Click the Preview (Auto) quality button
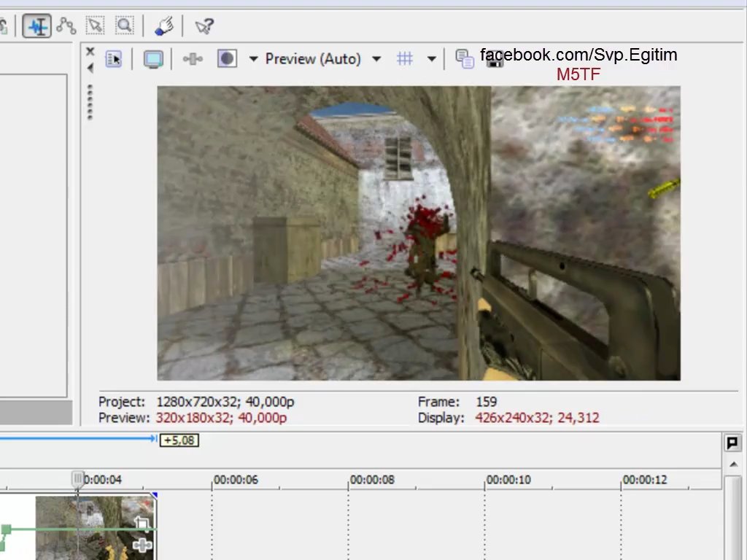Image resolution: width=747 pixels, height=560 pixels. point(313,59)
